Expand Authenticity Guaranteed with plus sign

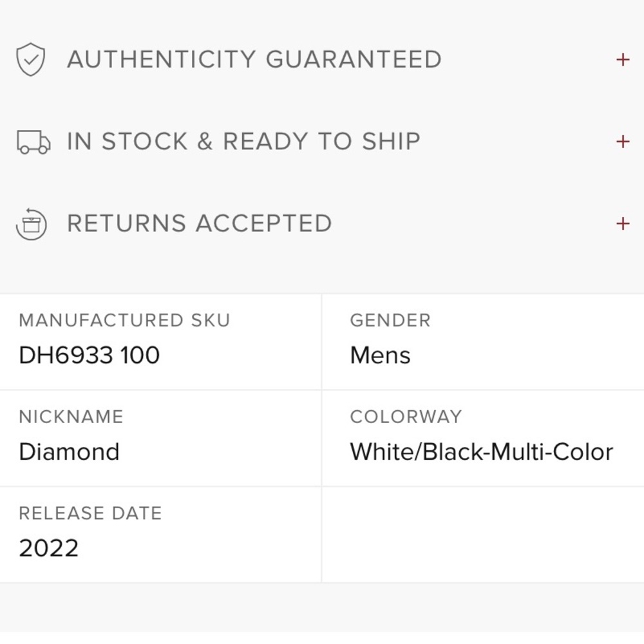tap(623, 59)
